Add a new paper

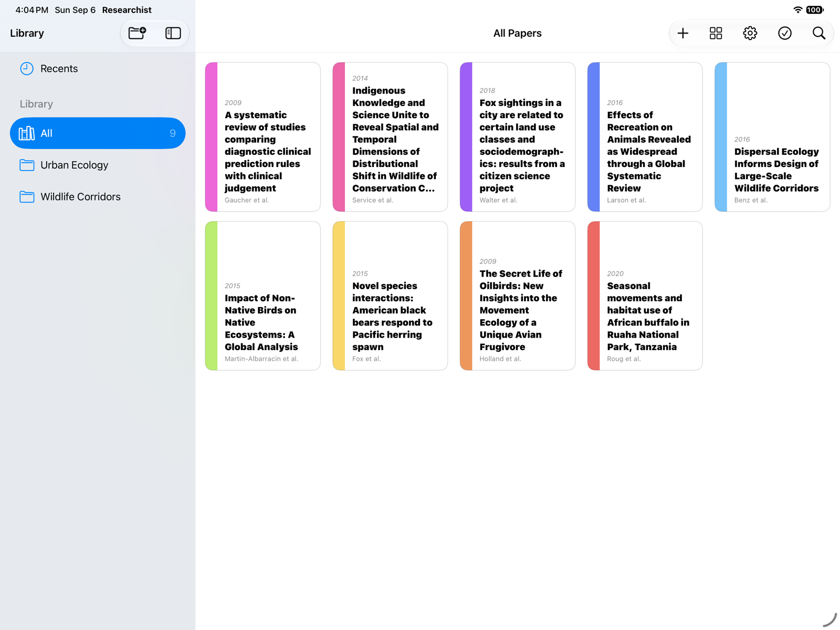tap(682, 33)
